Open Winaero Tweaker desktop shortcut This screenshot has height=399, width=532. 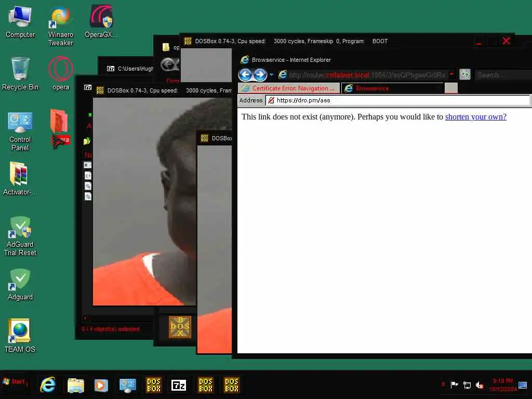pyautogui.click(x=60, y=26)
